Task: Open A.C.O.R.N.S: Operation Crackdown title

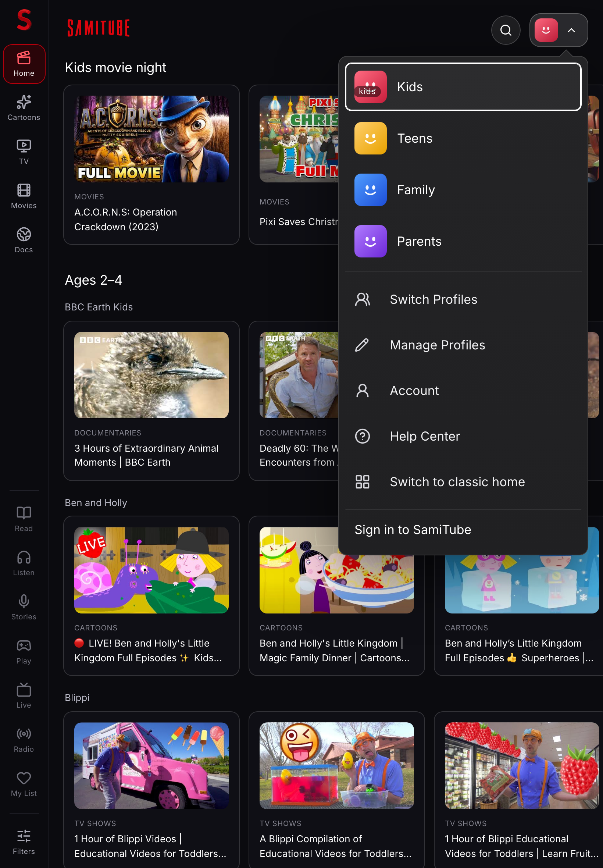Action: 126,219
